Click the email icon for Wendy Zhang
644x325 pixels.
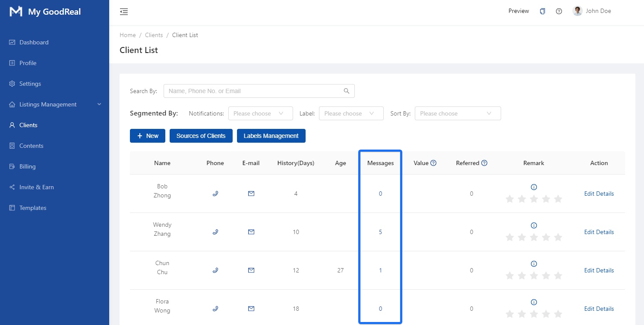(x=251, y=232)
